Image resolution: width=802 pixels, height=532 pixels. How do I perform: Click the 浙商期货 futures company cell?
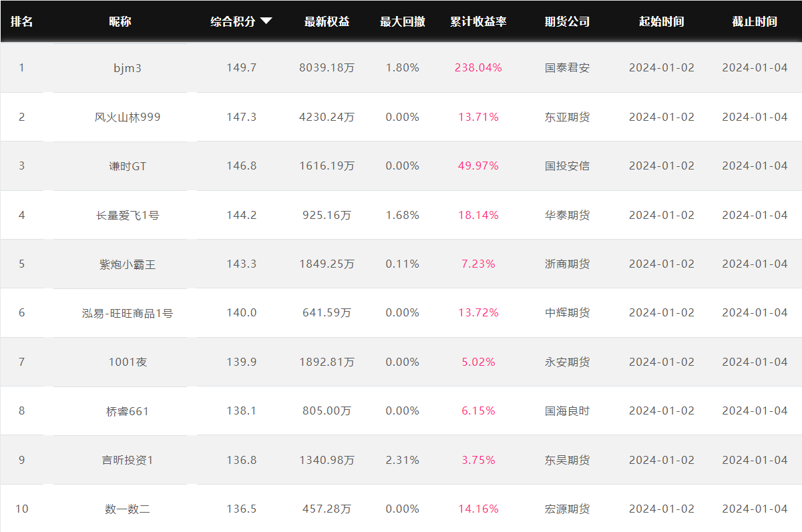pos(568,264)
